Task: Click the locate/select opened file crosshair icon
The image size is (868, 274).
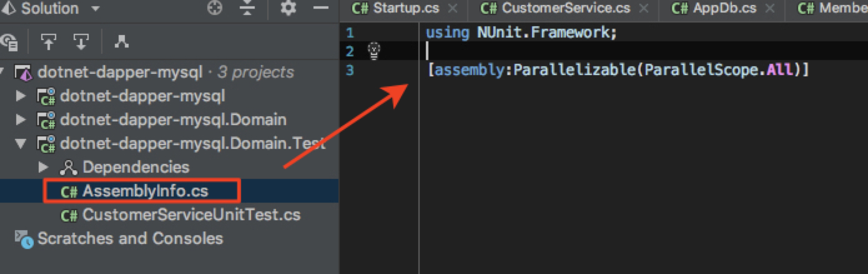Action: tap(215, 9)
